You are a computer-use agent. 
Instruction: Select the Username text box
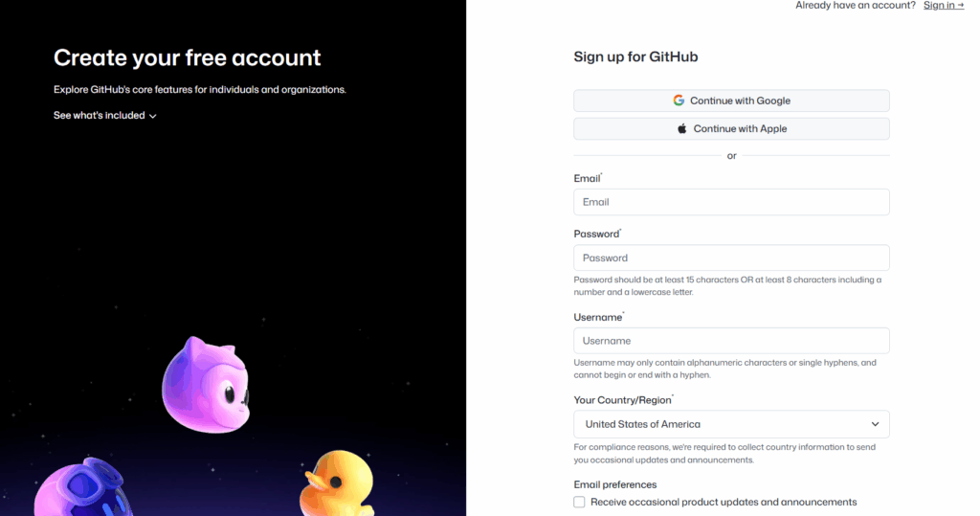tap(731, 341)
